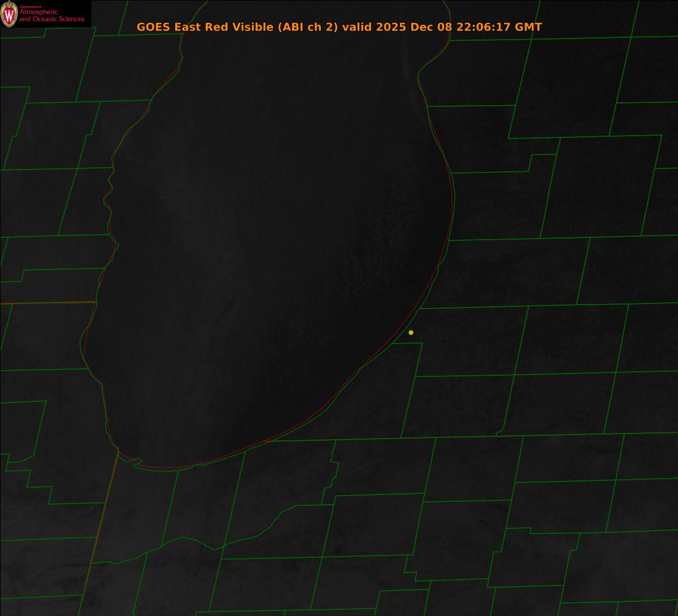Open the Atmospheric and Oceanic Sciences link
The width and height of the screenshot is (678, 616).
(x=51, y=16)
